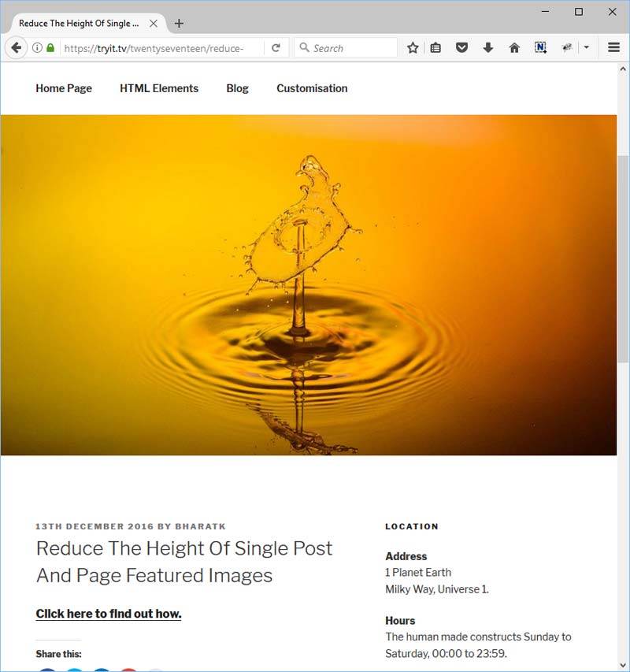Viewport: 630px width, 672px height.
Task: Click the 'Click here to find out how' link
Action: tap(109, 614)
